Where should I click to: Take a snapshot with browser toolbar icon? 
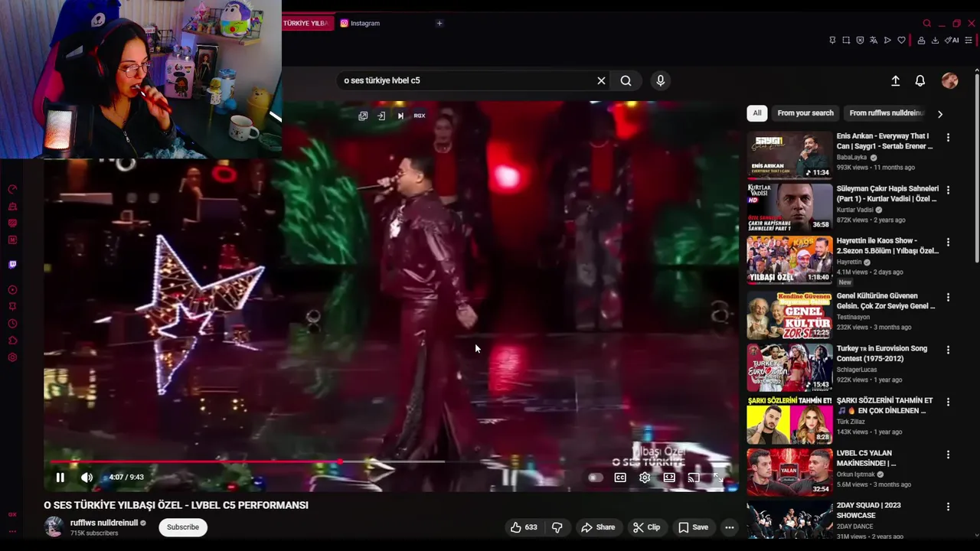pyautogui.click(x=846, y=41)
